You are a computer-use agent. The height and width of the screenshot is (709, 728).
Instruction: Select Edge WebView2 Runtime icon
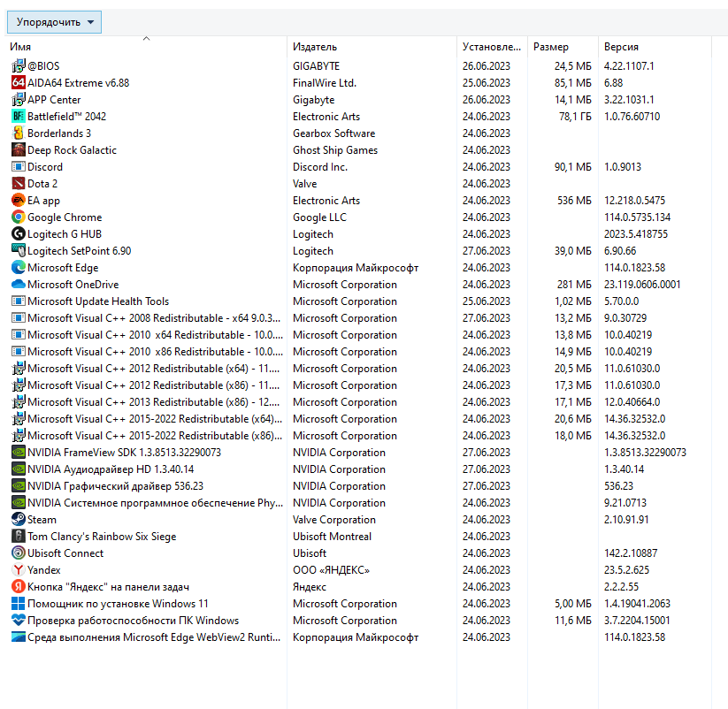pyautogui.click(x=18, y=637)
